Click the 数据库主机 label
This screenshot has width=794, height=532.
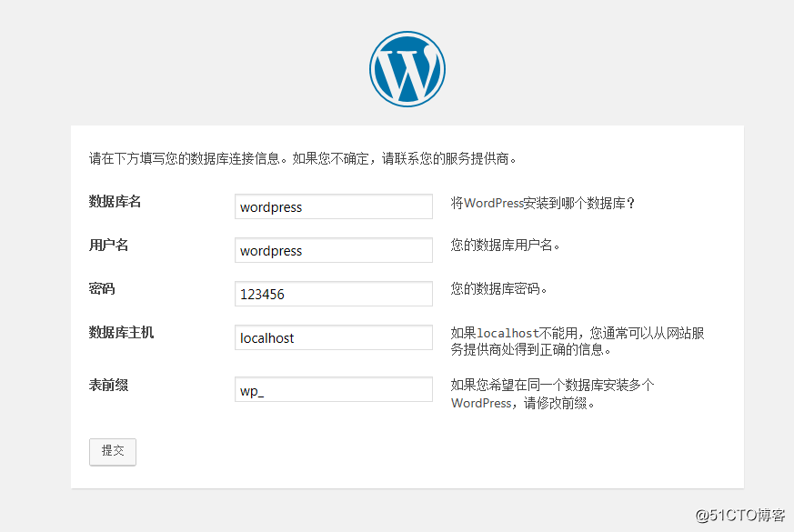click(x=121, y=332)
